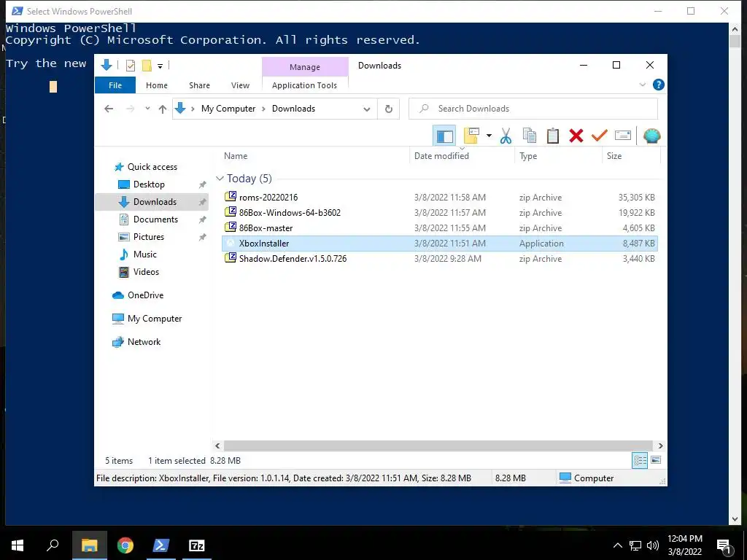Toggle the navigation pane toolbar button

444,136
